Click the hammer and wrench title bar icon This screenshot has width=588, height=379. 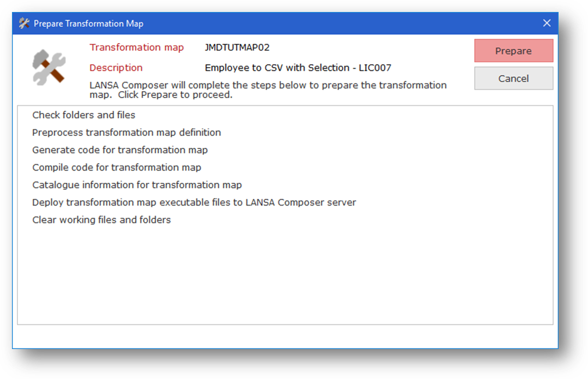tap(24, 23)
